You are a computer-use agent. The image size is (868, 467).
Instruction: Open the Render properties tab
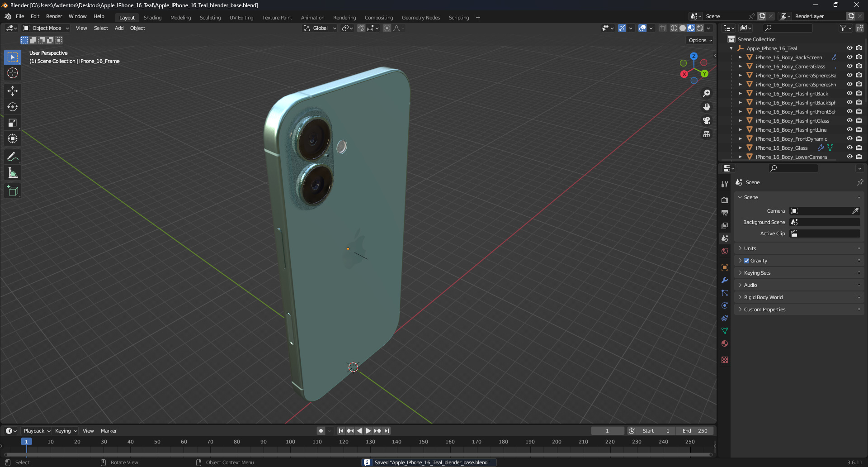725,200
